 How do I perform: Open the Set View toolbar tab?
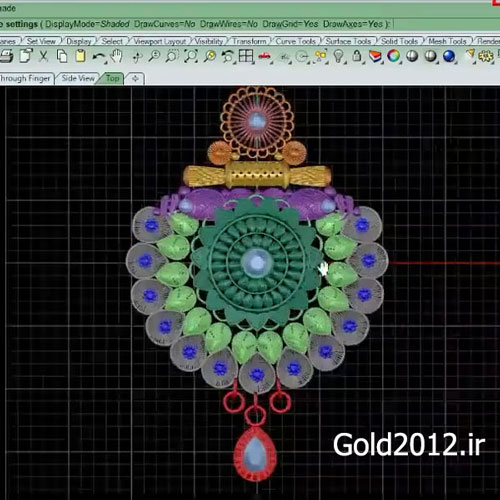coord(41,41)
